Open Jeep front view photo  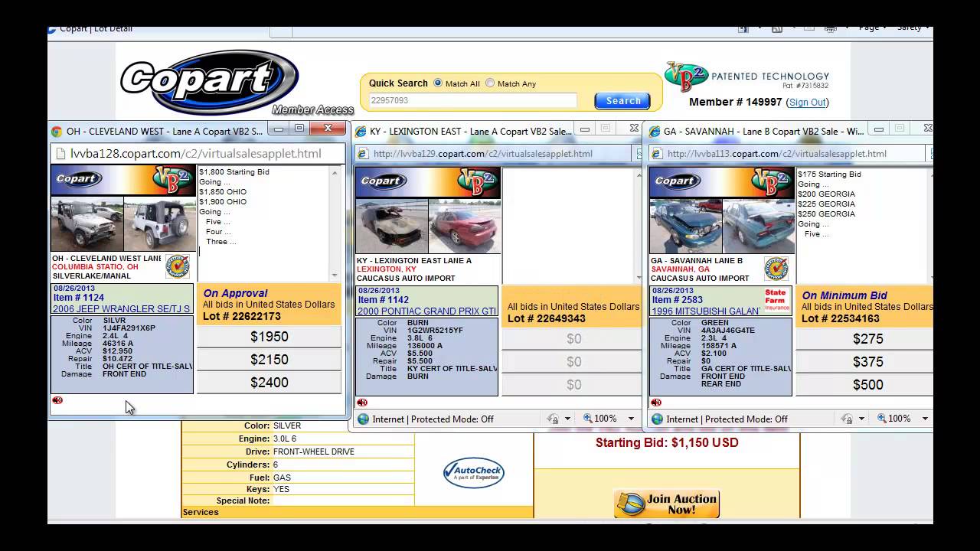click(x=87, y=225)
